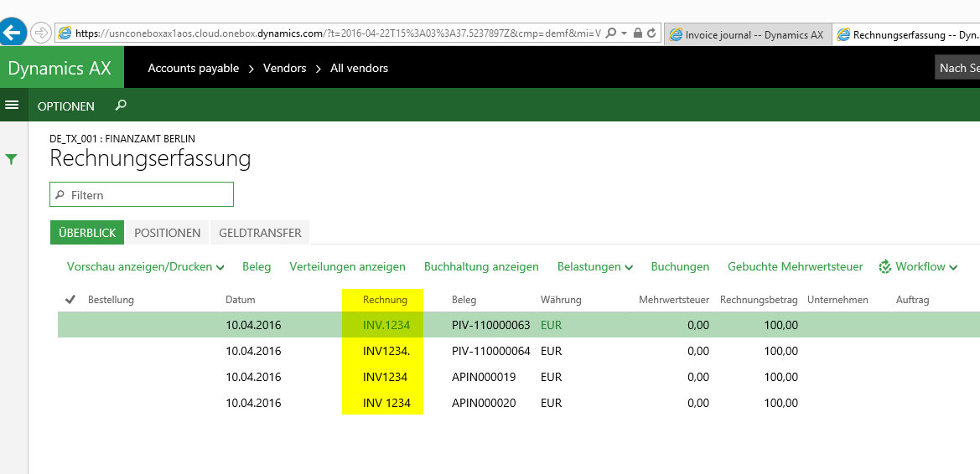
Task: Open the OPTIONEN menu
Action: tap(66, 106)
